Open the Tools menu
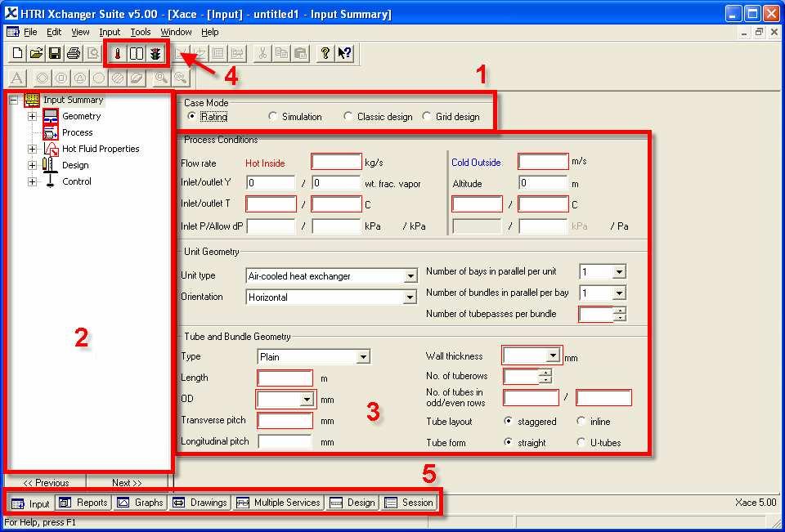 pyautogui.click(x=141, y=32)
